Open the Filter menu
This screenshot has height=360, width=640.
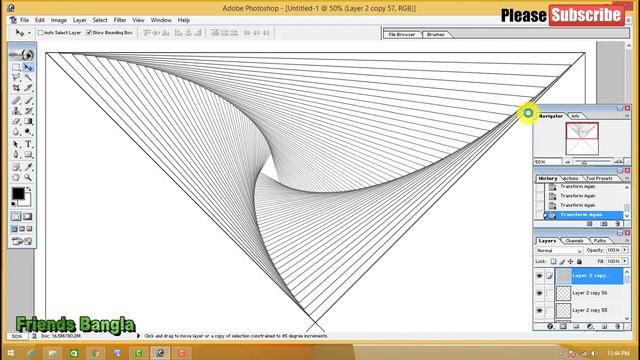point(120,20)
